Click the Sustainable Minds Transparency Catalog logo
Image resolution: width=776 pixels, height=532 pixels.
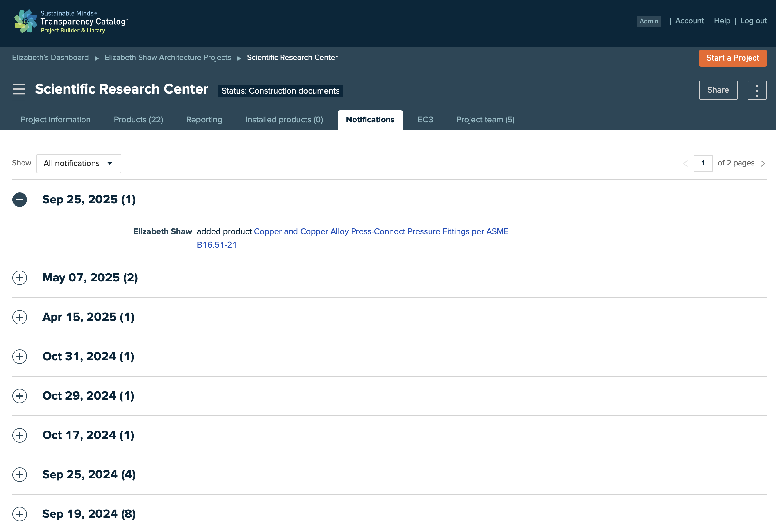(x=71, y=22)
